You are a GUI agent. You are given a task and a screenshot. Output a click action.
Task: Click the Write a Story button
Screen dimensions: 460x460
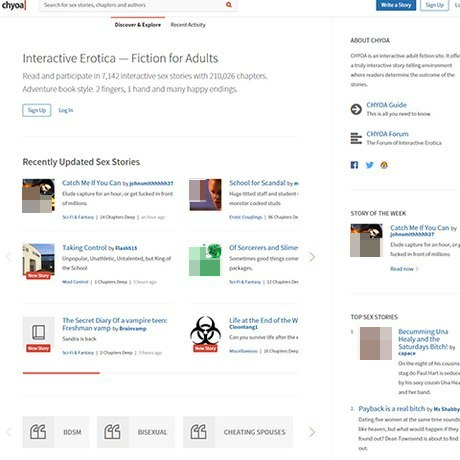(396, 5)
